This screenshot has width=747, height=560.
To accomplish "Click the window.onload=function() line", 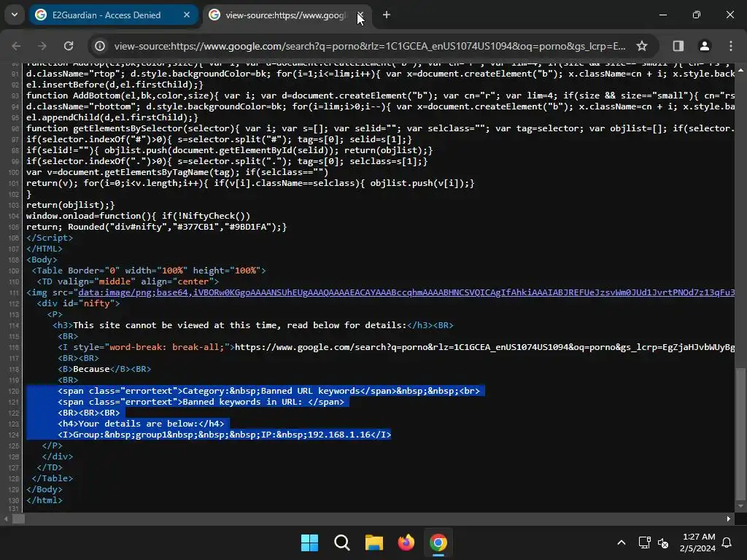I will pos(138,216).
